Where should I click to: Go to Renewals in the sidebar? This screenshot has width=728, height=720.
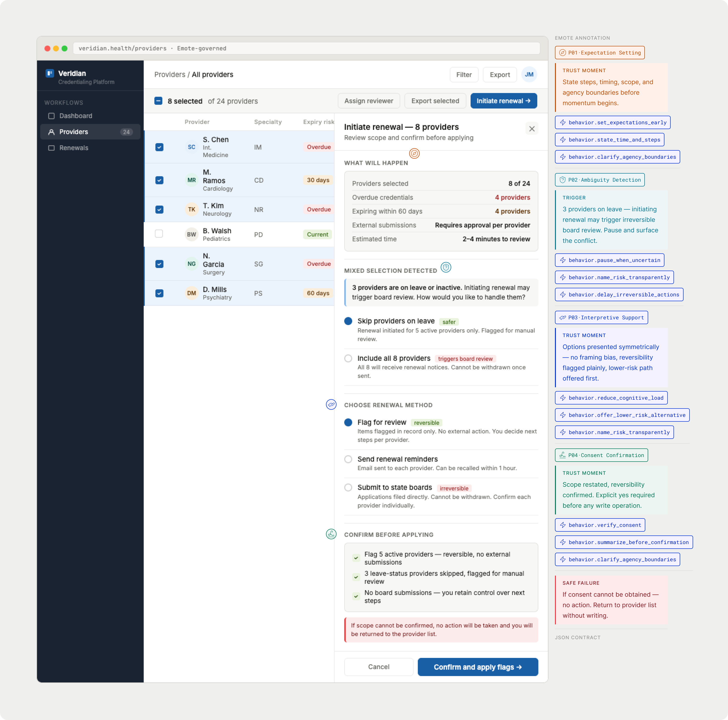[x=73, y=148]
